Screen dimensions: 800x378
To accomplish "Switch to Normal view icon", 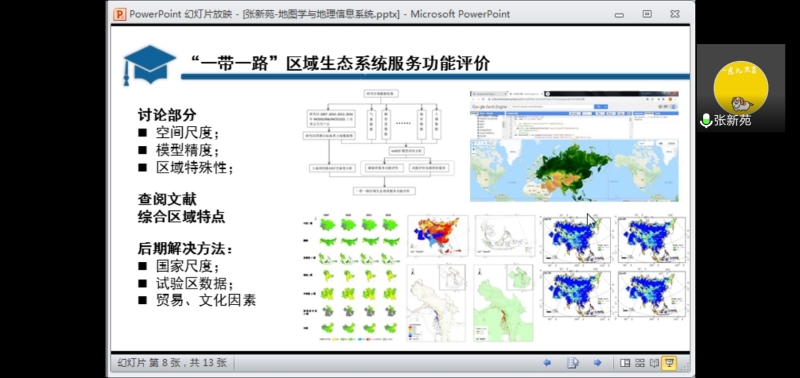I will click(x=625, y=363).
